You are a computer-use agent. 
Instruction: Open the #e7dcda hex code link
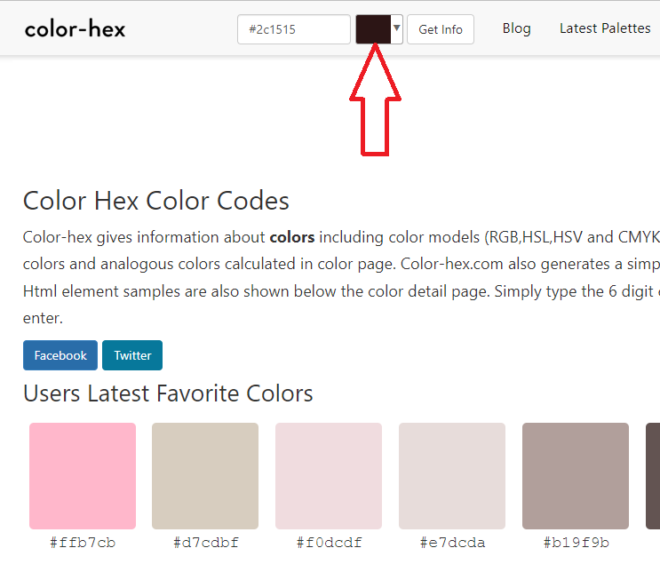pyautogui.click(x=452, y=543)
